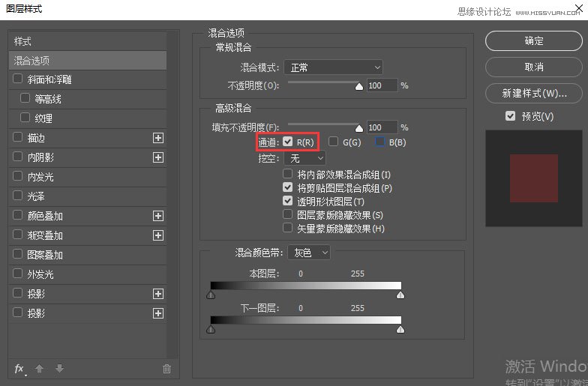Open the 混合模式 dropdown

333,67
